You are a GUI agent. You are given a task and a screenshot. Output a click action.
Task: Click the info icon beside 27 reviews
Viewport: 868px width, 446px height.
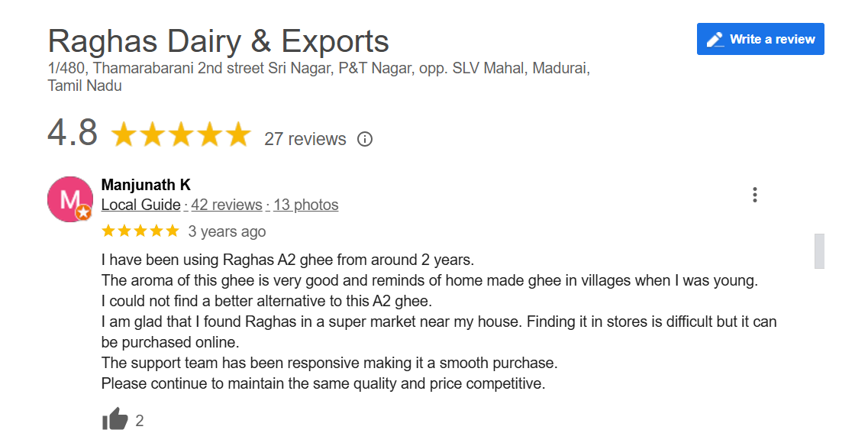coord(365,139)
